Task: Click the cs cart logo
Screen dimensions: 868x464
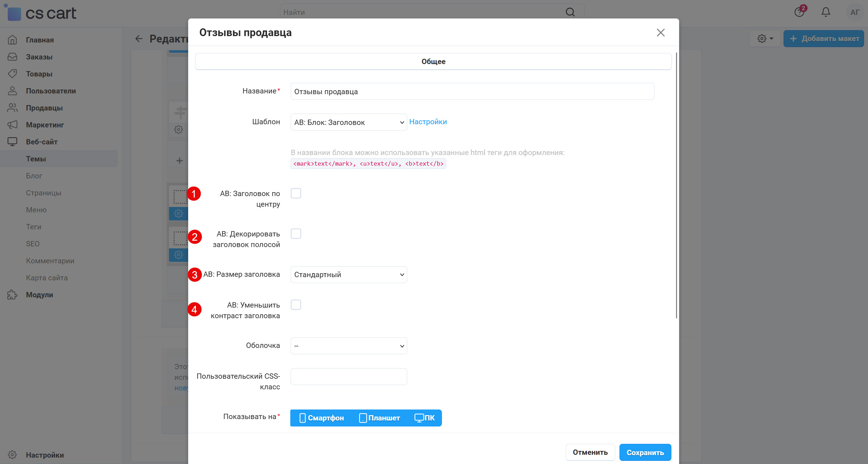Action: [x=41, y=13]
